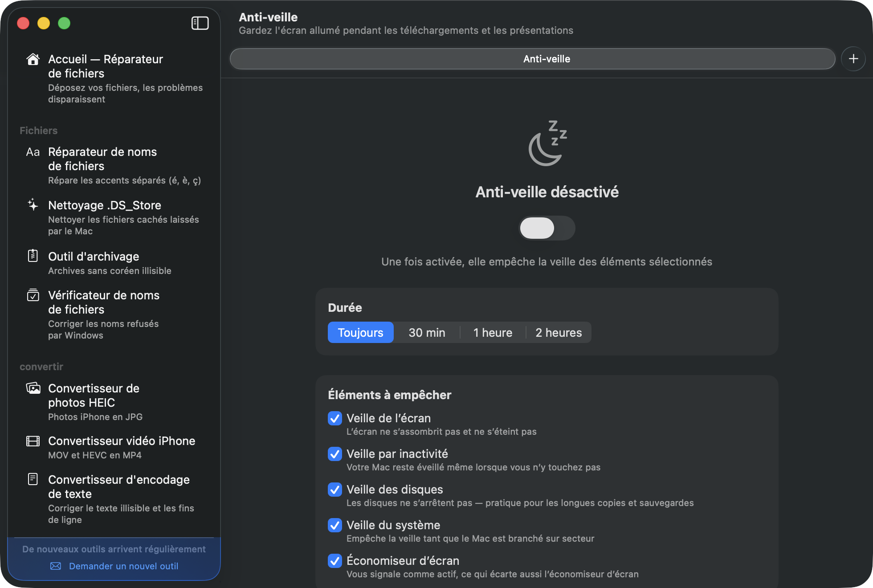Select the 1 heure duration option
The height and width of the screenshot is (588, 873).
[x=493, y=332]
